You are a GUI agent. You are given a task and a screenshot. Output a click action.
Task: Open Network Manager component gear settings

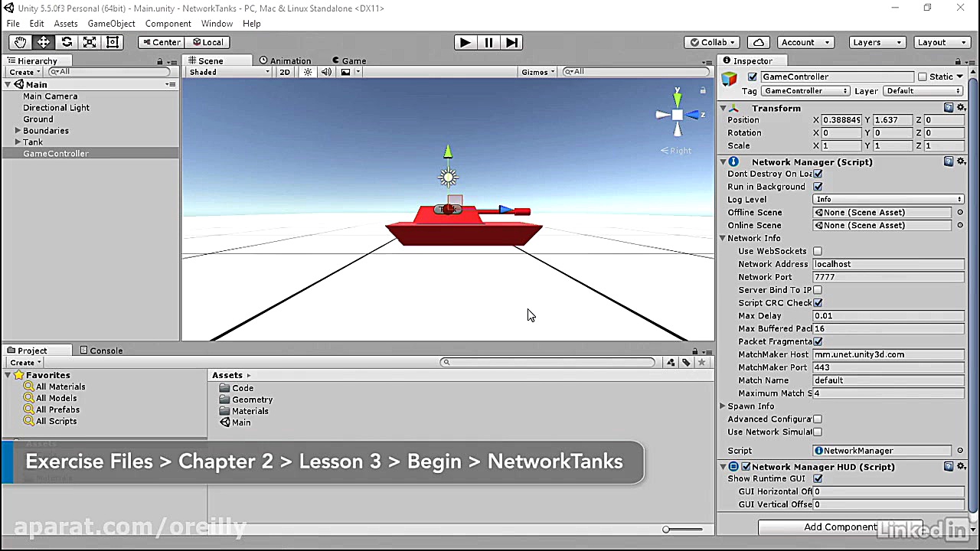point(961,161)
